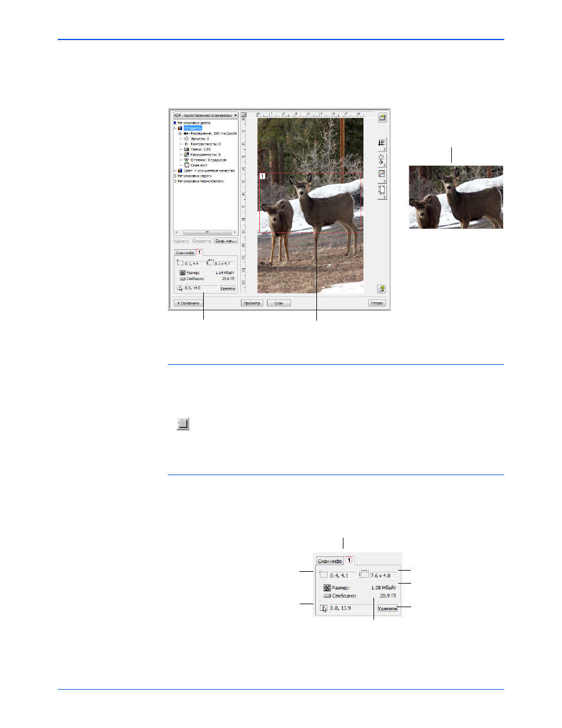The height and width of the screenshot is (728, 562).
Task: Click the scan region 1 label on the preview
Action: (262, 176)
